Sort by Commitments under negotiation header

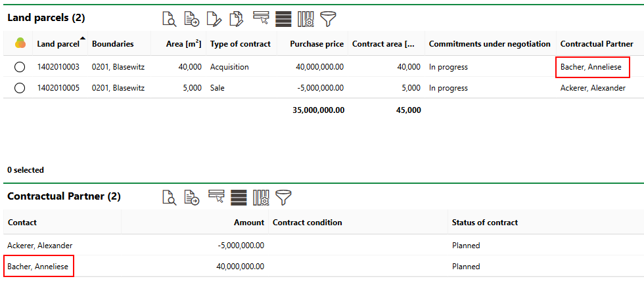[490, 44]
